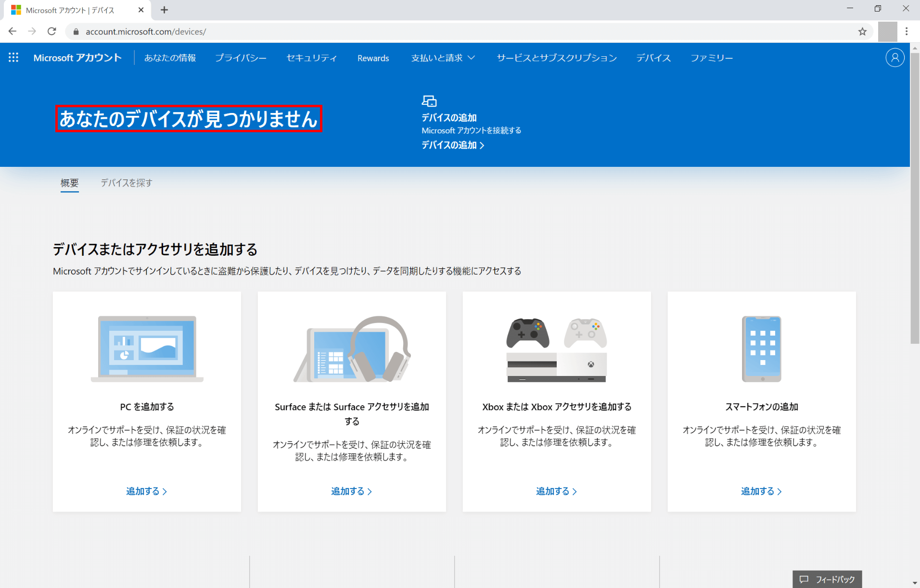Open セキュリティ navigation item

click(311, 58)
